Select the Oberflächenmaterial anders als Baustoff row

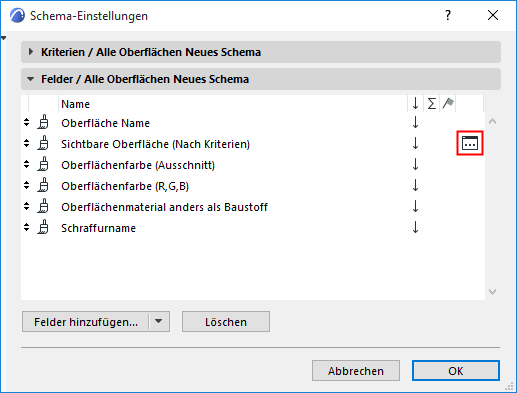pos(164,207)
